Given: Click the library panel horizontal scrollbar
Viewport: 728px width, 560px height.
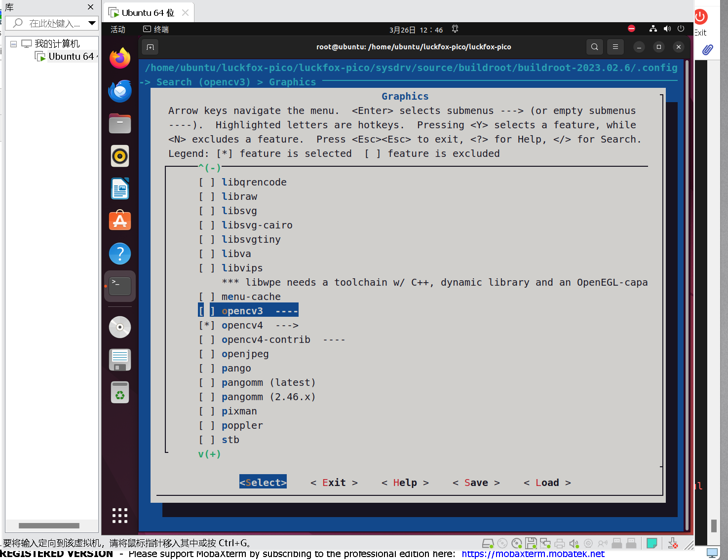Looking at the screenshot, I should tap(49, 525).
